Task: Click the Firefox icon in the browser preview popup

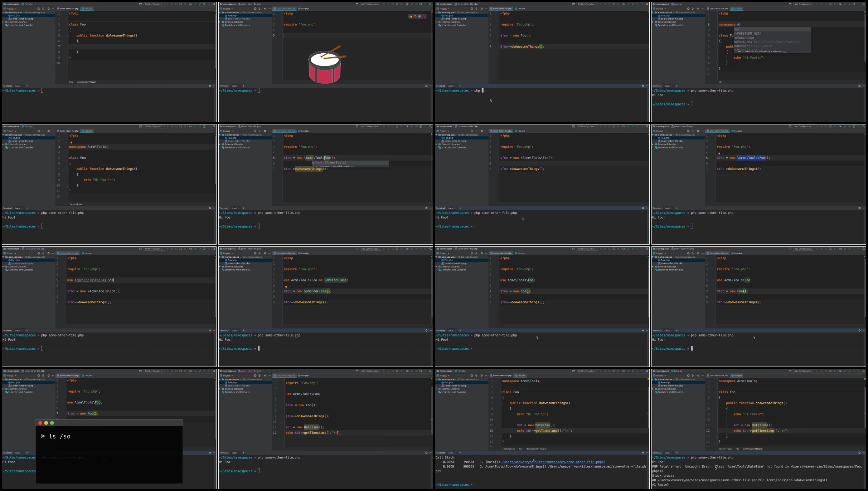Action: 415,16
